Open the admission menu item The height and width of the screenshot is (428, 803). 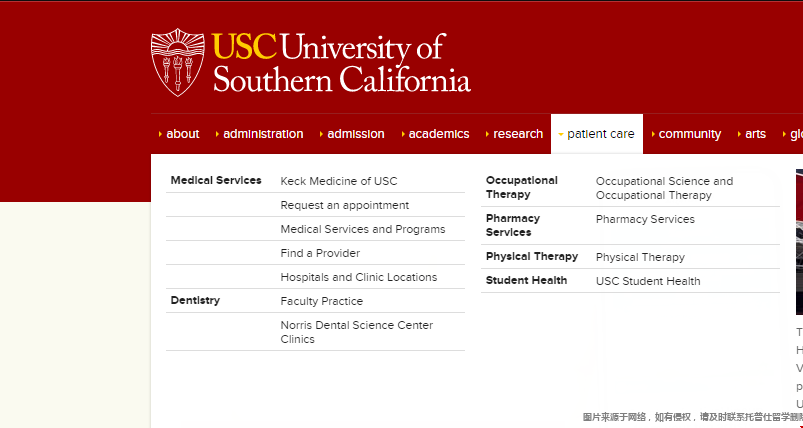click(355, 134)
